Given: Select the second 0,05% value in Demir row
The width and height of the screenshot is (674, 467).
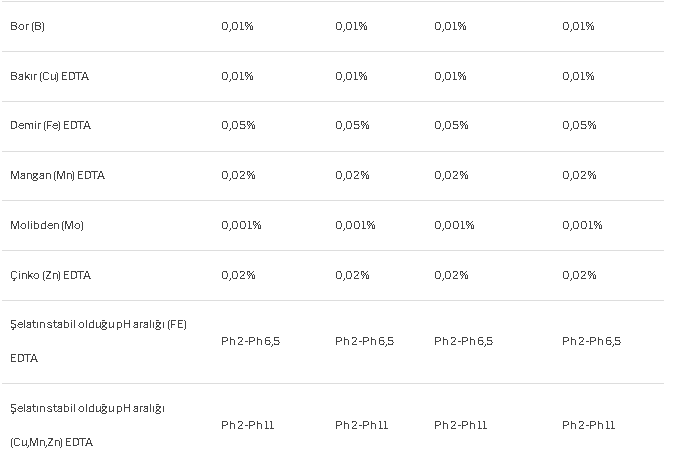Looking at the screenshot, I should [352, 125].
